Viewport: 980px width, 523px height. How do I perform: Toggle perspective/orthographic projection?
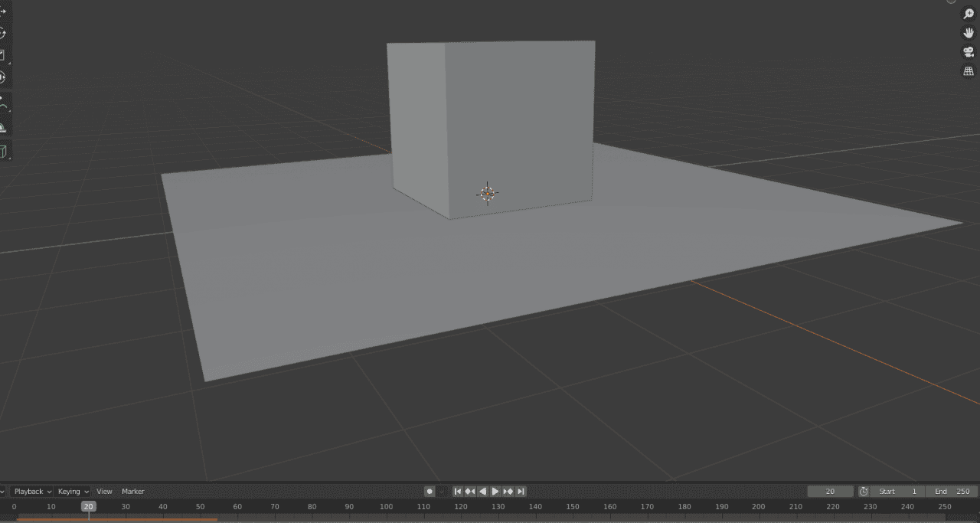pos(967,70)
